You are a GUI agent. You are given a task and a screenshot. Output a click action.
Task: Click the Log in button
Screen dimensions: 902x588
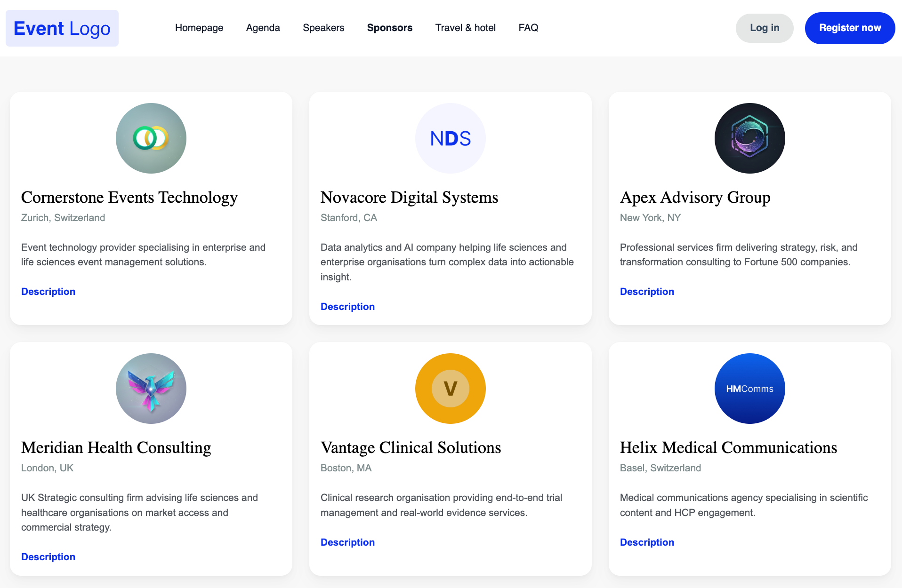click(765, 28)
